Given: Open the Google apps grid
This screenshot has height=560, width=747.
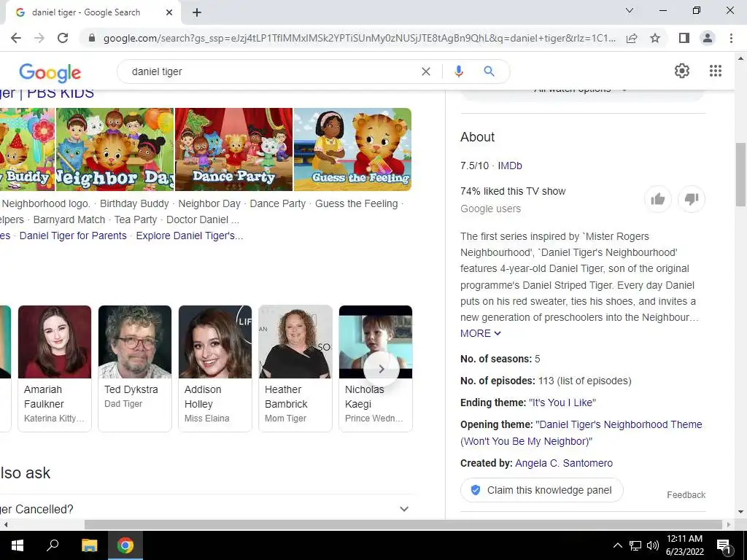Looking at the screenshot, I should pyautogui.click(x=715, y=71).
